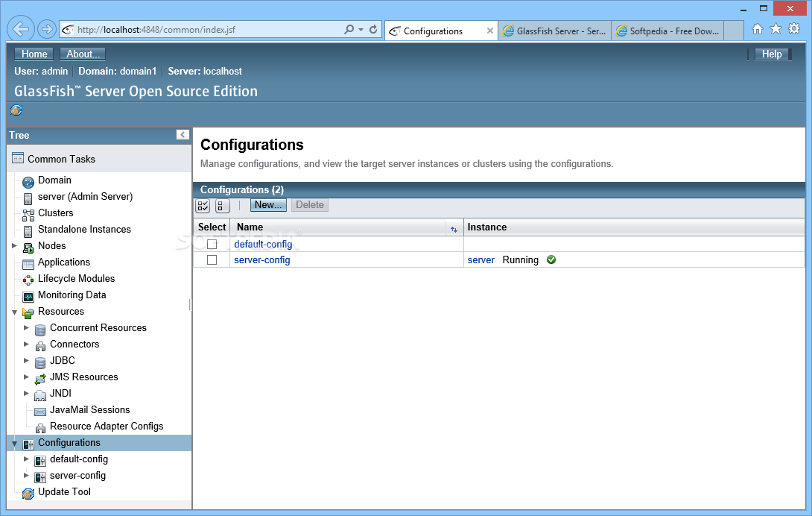Screen dimensions: 812x516
Task: Expand the server-config tree node
Action: point(26,476)
